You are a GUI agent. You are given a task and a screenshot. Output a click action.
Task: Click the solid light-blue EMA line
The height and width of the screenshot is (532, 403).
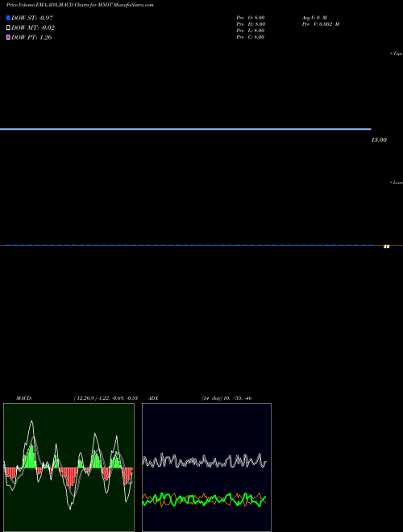coord(185,129)
